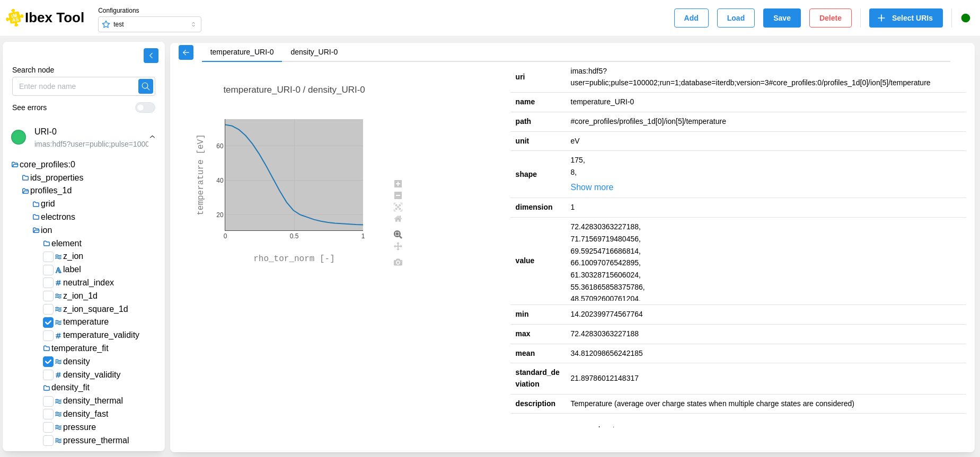Click the search node input field
This screenshot has height=457, width=980.
[x=75, y=86]
